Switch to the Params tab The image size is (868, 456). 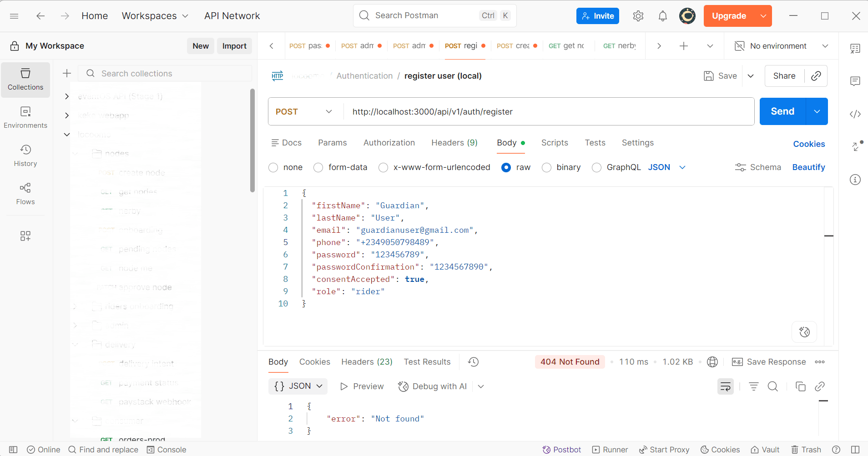click(333, 143)
